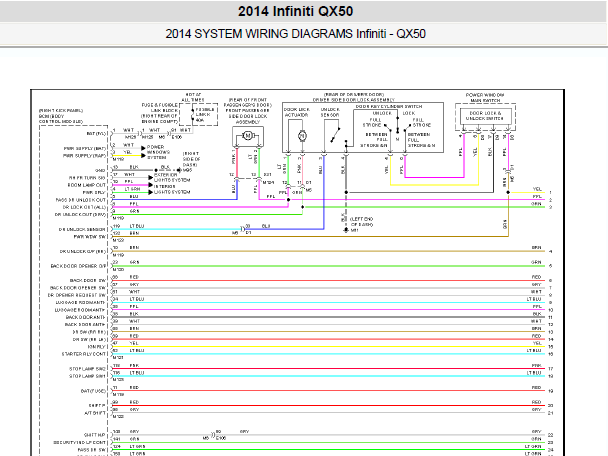Click the DR UNLOCK SENSOR terminal label
This screenshot has width=608, height=456.
coord(82,230)
